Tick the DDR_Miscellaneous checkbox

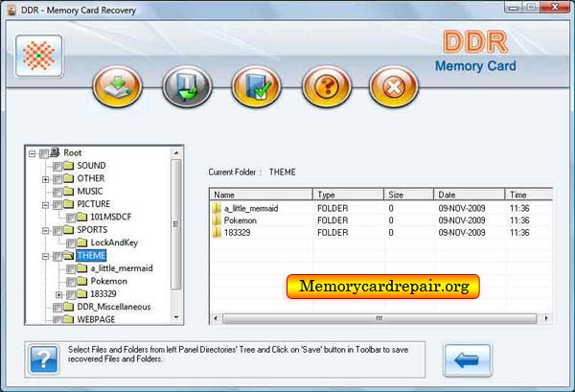click(57, 308)
